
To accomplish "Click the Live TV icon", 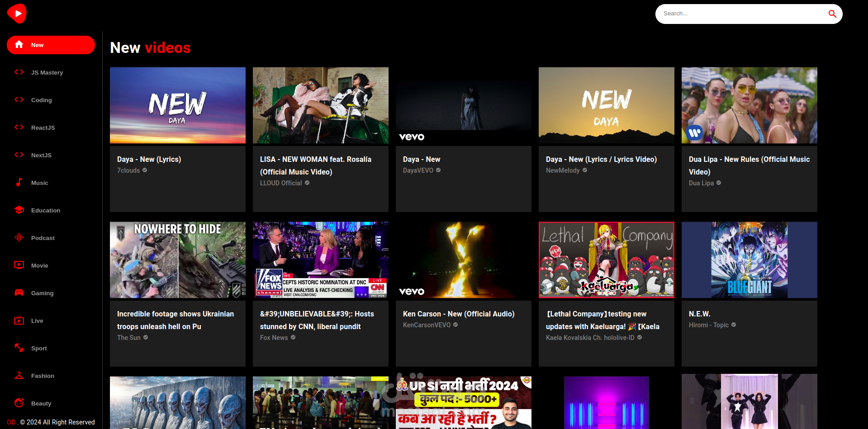I will point(19,320).
